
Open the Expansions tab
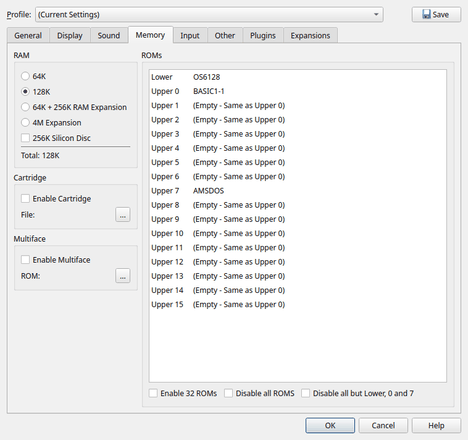[x=310, y=35]
